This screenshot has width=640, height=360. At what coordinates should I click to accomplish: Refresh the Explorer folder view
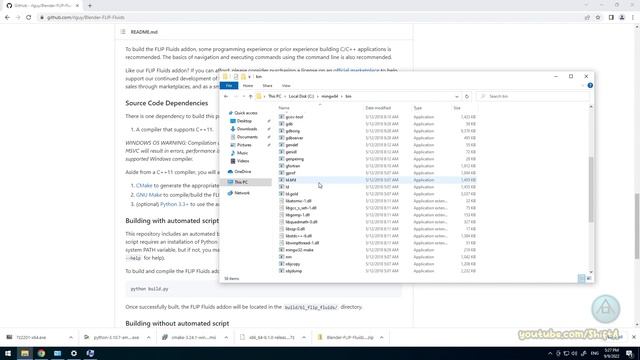pyautogui.click(x=467, y=96)
